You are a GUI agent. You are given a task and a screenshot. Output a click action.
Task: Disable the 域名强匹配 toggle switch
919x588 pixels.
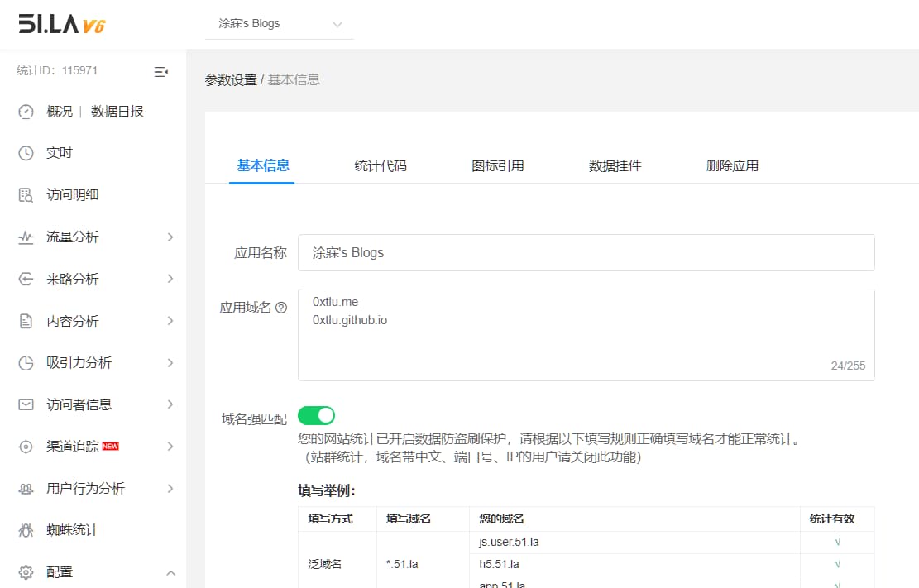pos(317,416)
